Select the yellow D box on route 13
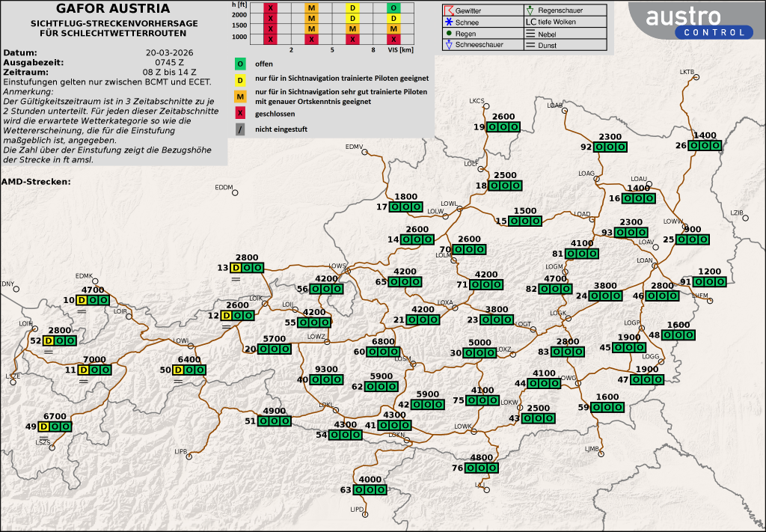Viewport: 766px width, 532px height. pyautogui.click(x=236, y=267)
